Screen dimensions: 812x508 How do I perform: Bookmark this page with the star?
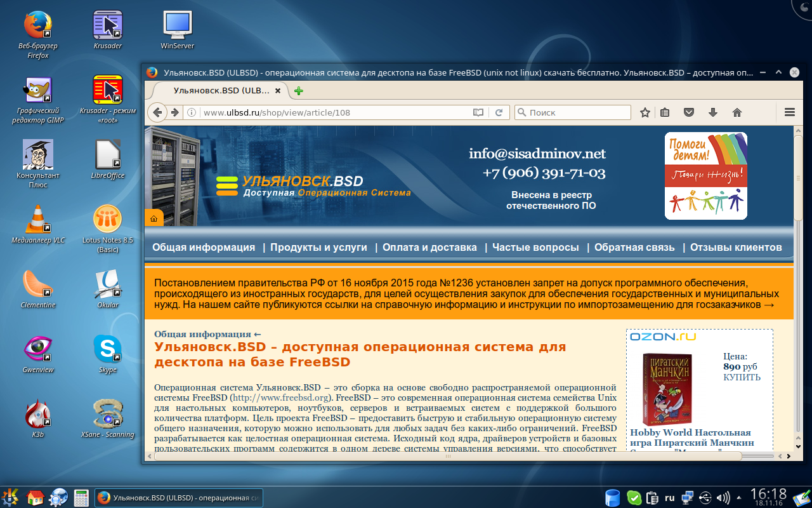tap(645, 112)
